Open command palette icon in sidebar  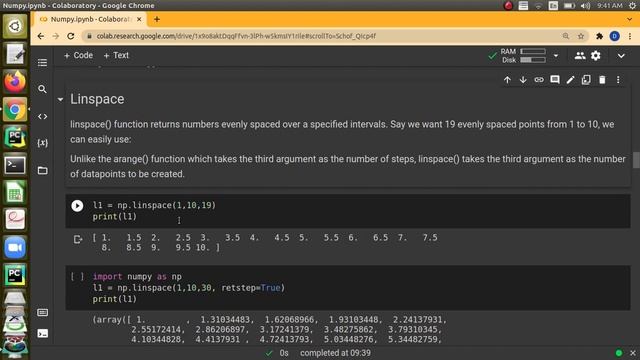click(x=42, y=313)
